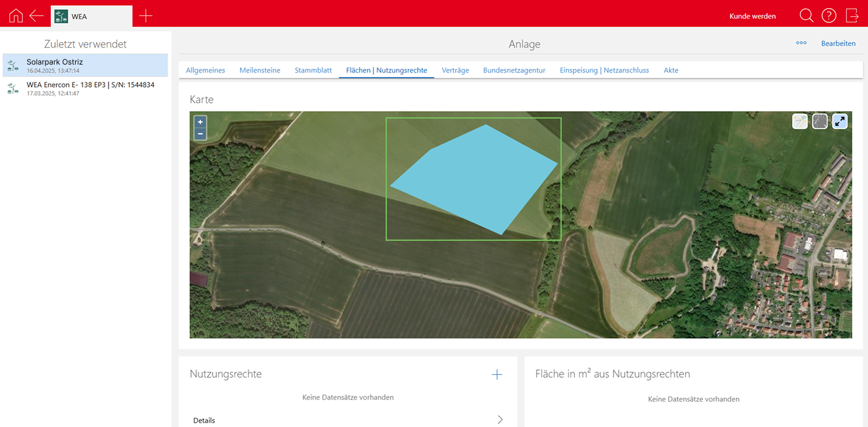
Task: Switch the map to satellite view
Action: click(820, 121)
